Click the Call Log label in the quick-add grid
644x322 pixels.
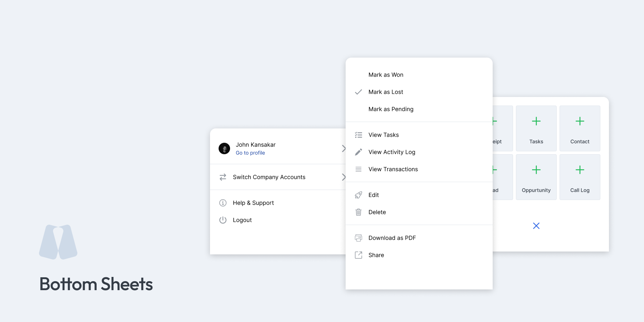coord(580,190)
